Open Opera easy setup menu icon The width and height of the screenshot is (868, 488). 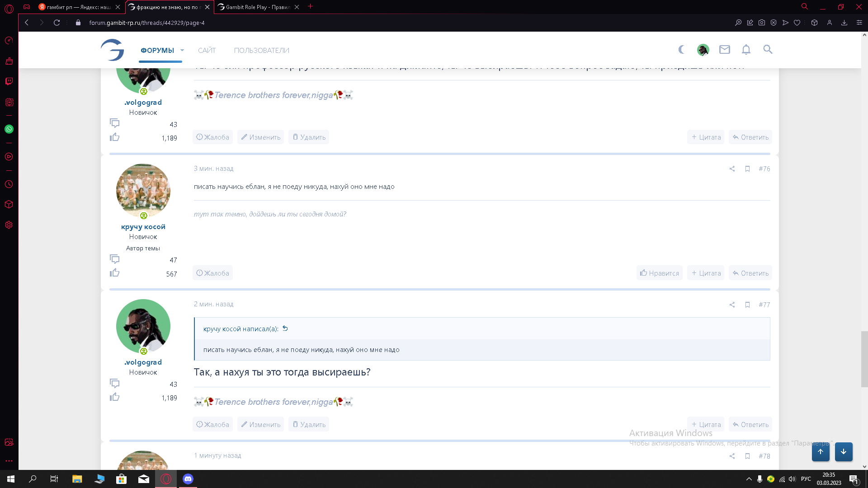pos(859,23)
